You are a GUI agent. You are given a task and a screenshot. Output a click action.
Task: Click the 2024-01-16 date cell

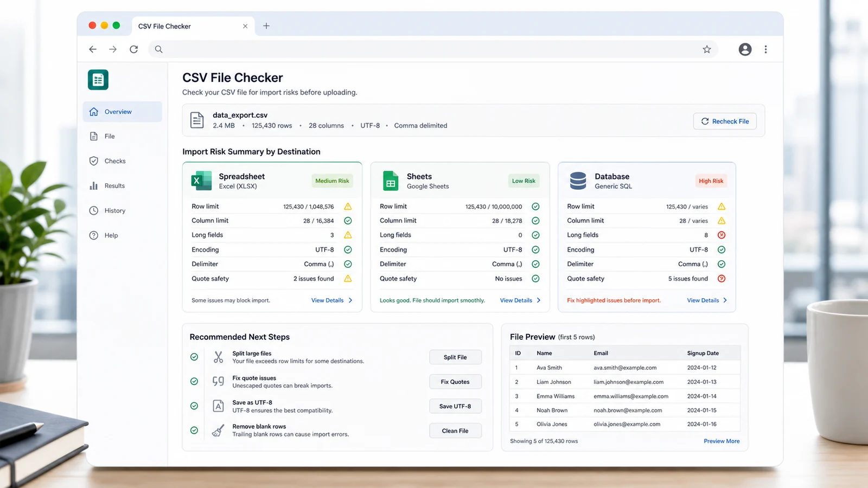(701, 425)
